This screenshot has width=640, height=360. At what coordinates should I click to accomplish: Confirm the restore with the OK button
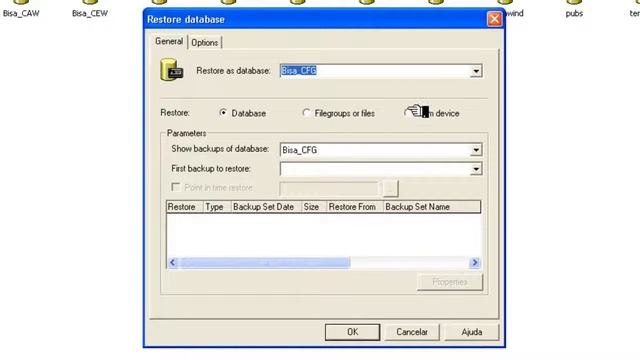point(353,332)
